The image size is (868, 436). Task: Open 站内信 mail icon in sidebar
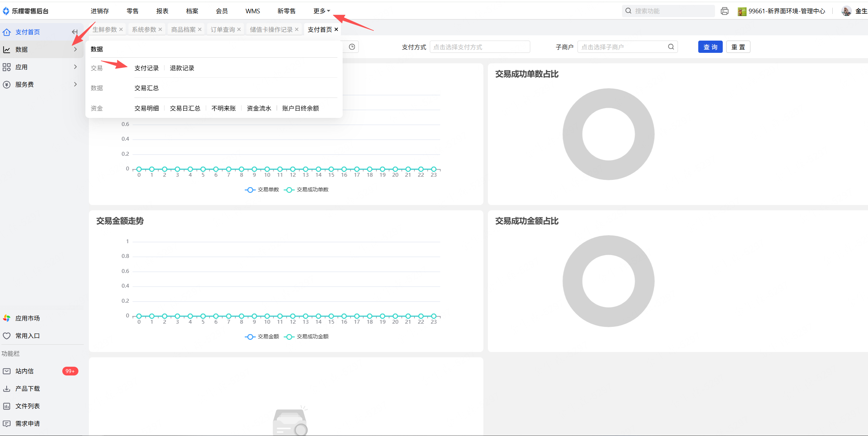pyautogui.click(x=7, y=371)
